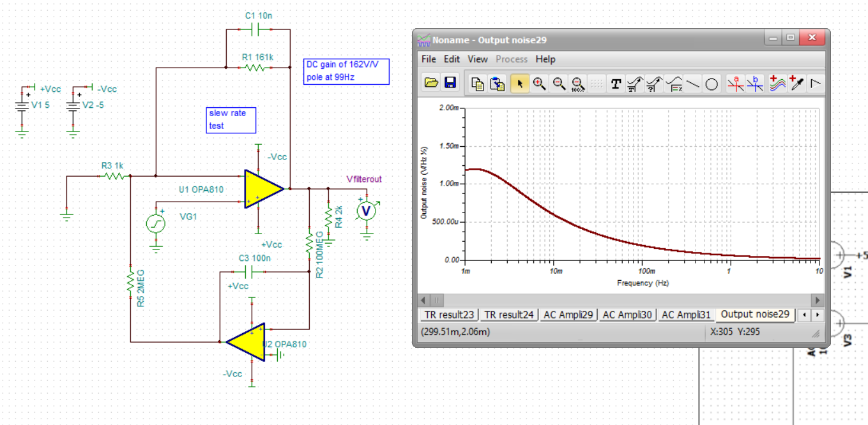868x425 pixels.
Task: Click the 'C1 10n' capacitor label
Action: pos(258,15)
